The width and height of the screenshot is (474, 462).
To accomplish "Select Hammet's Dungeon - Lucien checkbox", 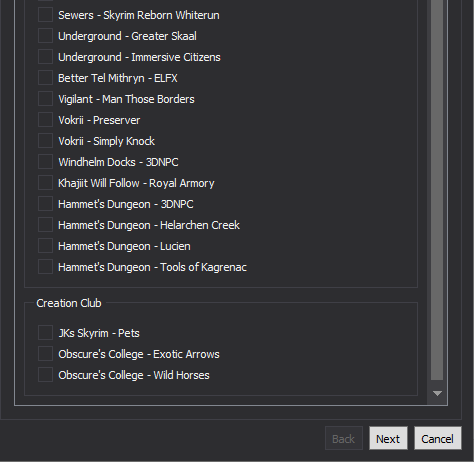I will [45, 246].
